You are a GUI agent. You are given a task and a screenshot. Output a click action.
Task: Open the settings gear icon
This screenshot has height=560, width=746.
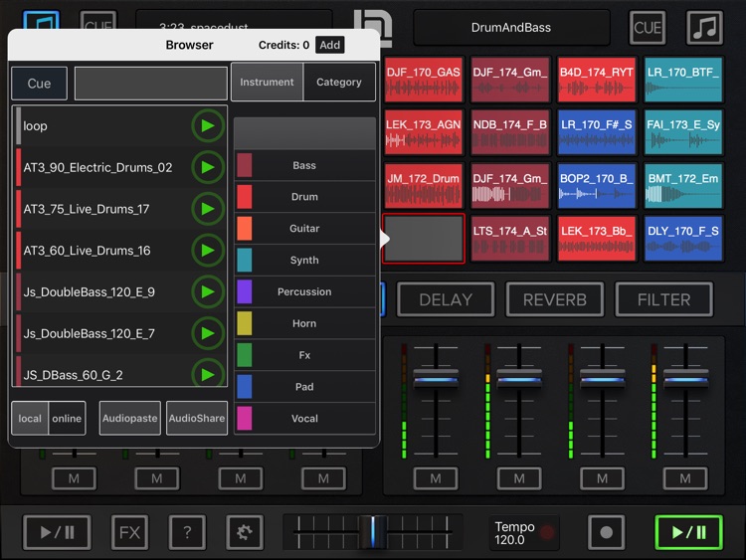pos(245,532)
